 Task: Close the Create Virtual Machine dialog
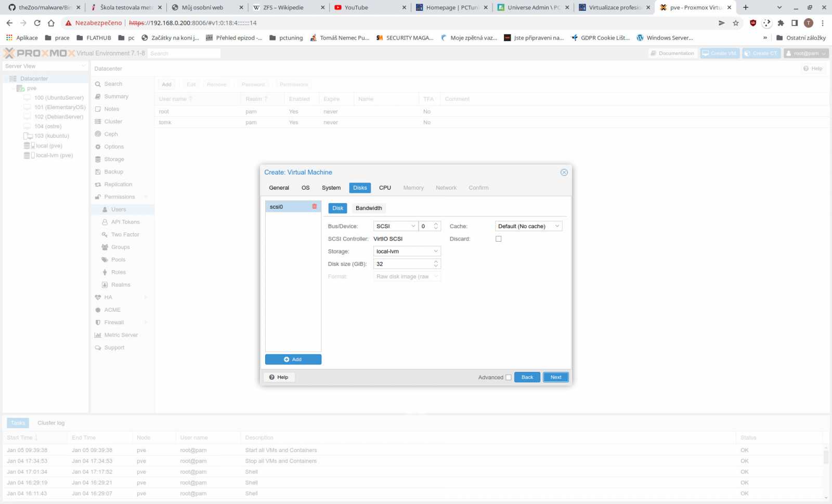tap(564, 172)
